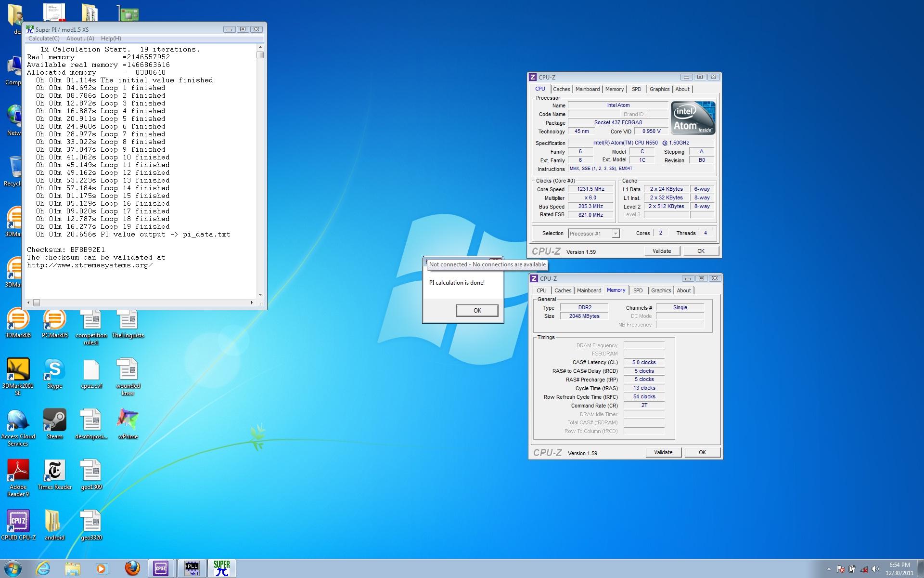This screenshot has height=578, width=924.
Task: Switch to Mainboard tab in lower CPU-Z
Action: (x=589, y=290)
